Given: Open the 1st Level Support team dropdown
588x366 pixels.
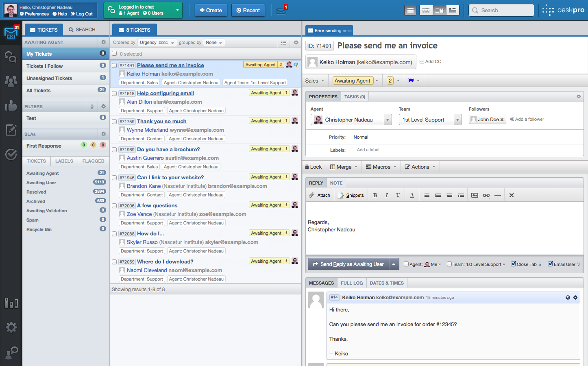Looking at the screenshot, I should coord(430,120).
